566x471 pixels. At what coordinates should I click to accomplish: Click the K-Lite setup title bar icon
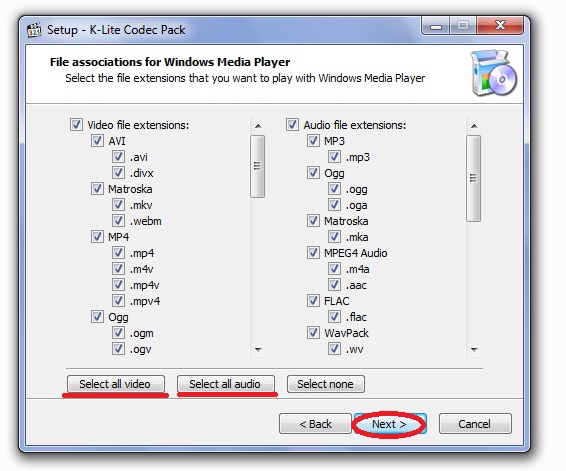click(x=34, y=30)
